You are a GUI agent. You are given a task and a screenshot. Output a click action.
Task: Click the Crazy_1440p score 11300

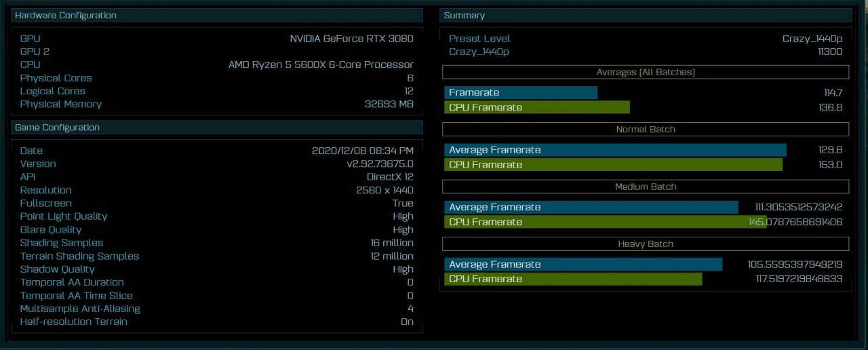pos(830,52)
